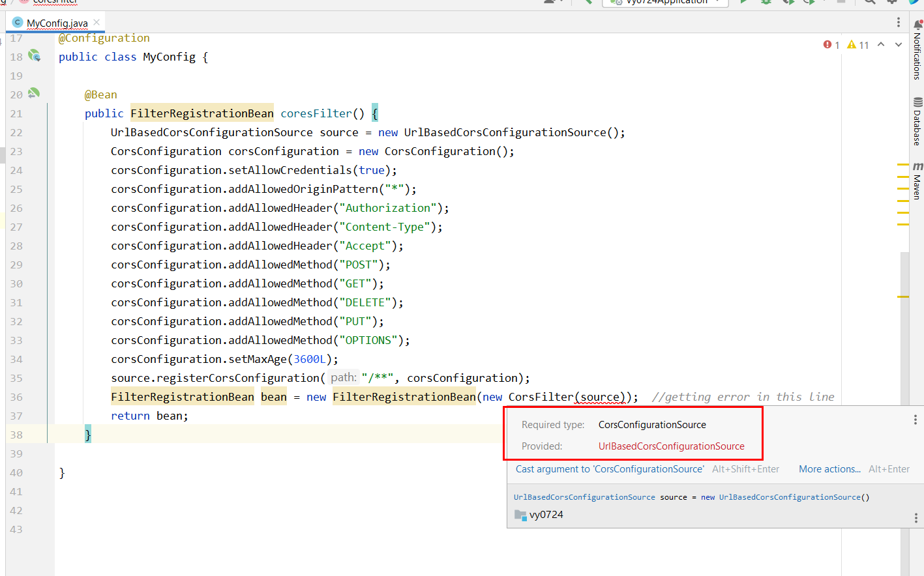Go to previous highlighted error arrow

(881, 44)
